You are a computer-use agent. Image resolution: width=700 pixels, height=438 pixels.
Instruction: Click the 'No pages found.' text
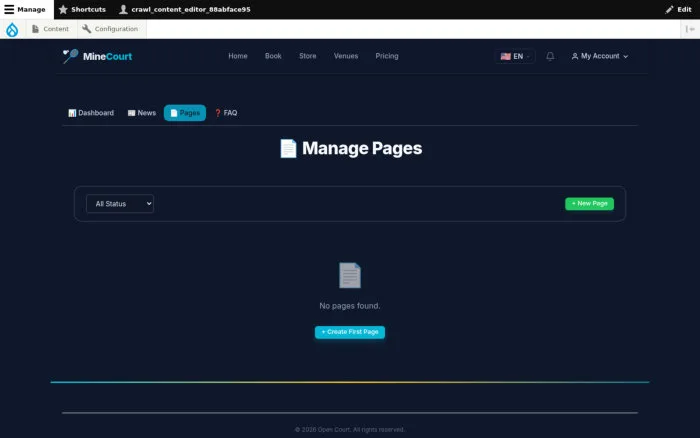point(350,306)
